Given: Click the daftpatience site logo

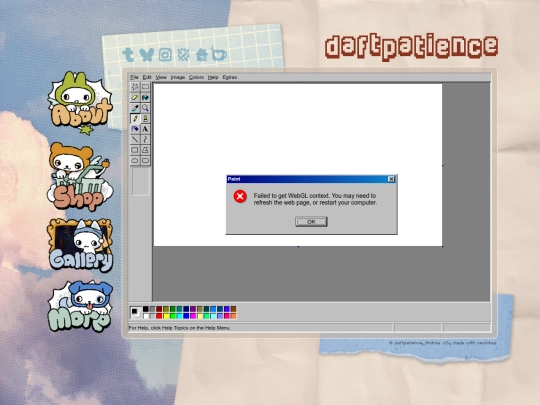Looking at the screenshot, I should 412,48.
